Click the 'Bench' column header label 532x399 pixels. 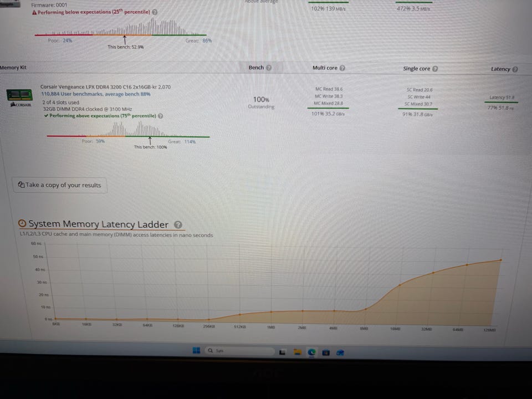pyautogui.click(x=256, y=68)
